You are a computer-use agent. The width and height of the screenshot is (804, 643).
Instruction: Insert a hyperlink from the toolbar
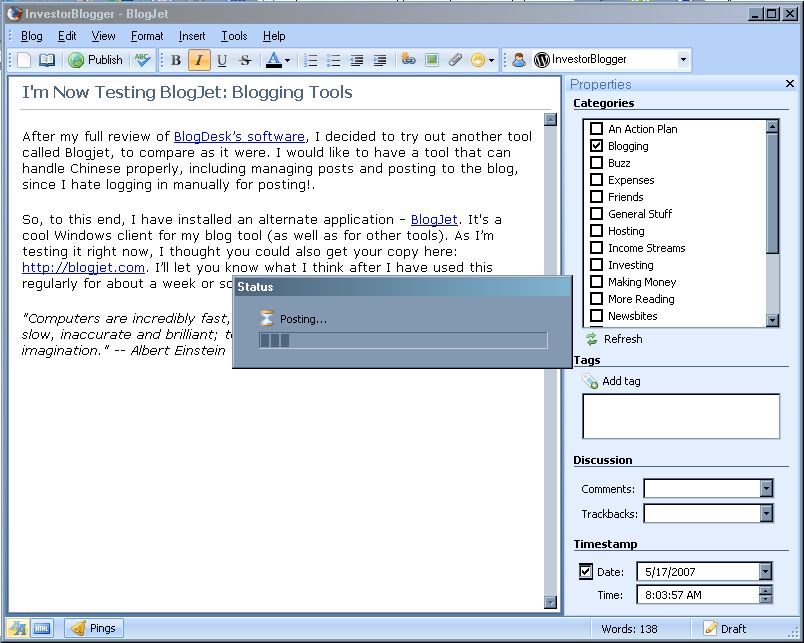click(x=408, y=60)
